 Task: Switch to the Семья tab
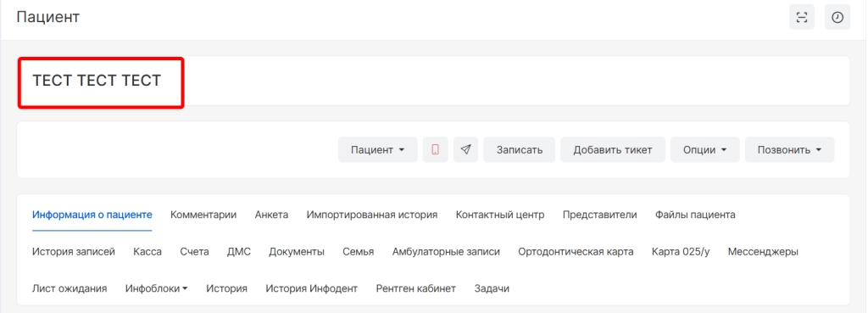359,252
